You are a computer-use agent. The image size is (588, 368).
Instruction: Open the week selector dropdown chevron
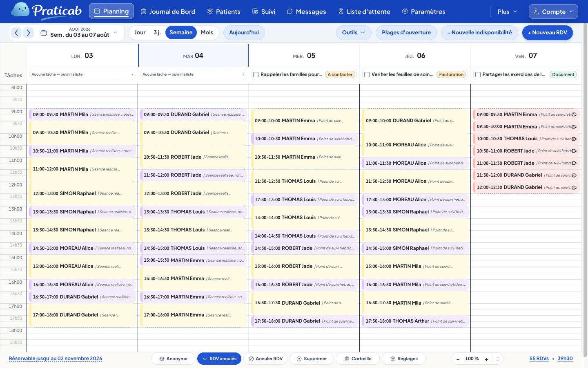click(115, 33)
